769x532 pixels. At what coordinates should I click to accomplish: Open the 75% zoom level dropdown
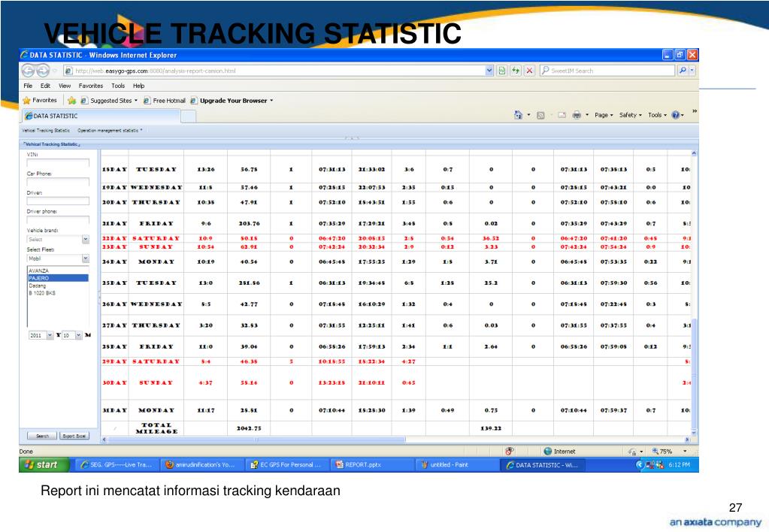pyautogui.click(x=685, y=451)
